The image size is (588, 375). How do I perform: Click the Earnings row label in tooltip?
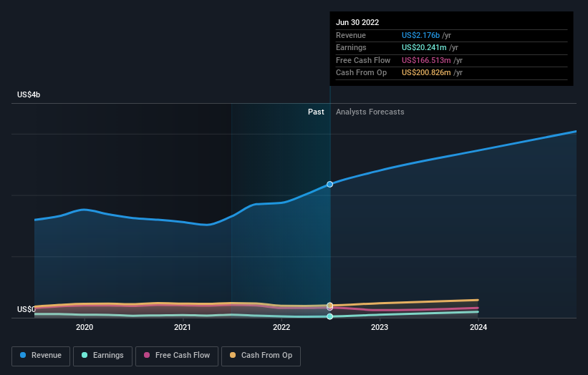point(351,47)
